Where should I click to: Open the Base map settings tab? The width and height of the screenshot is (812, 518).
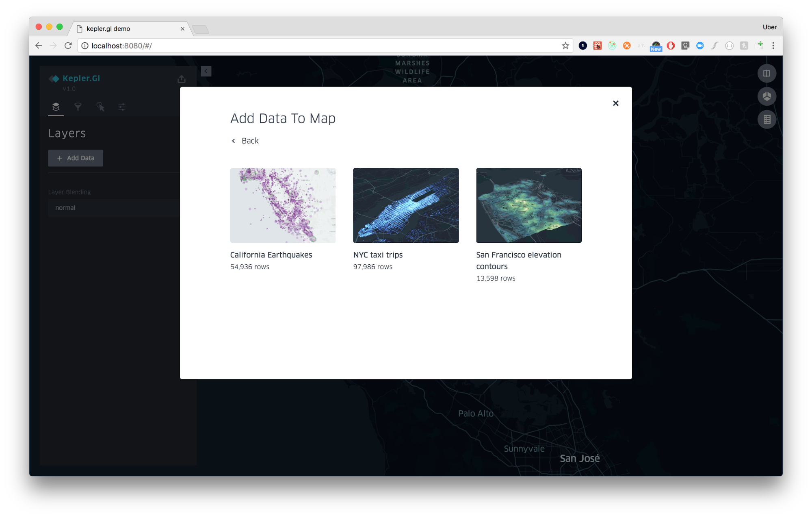122,107
